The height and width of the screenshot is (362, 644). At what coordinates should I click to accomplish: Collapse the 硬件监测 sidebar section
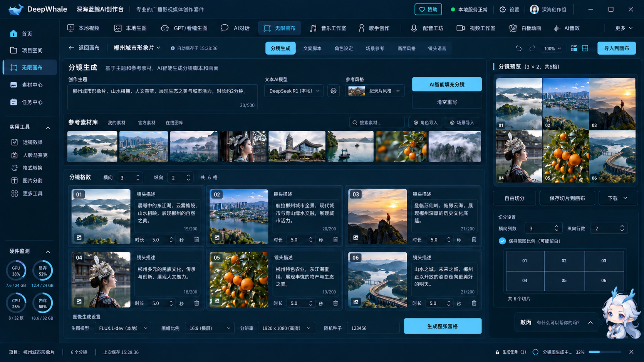[x=48, y=252]
